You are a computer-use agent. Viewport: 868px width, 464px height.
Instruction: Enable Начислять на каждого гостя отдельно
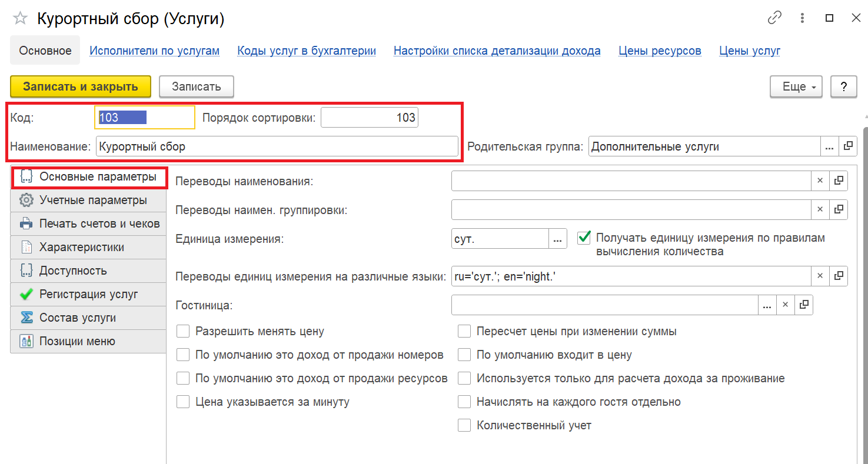coord(464,402)
